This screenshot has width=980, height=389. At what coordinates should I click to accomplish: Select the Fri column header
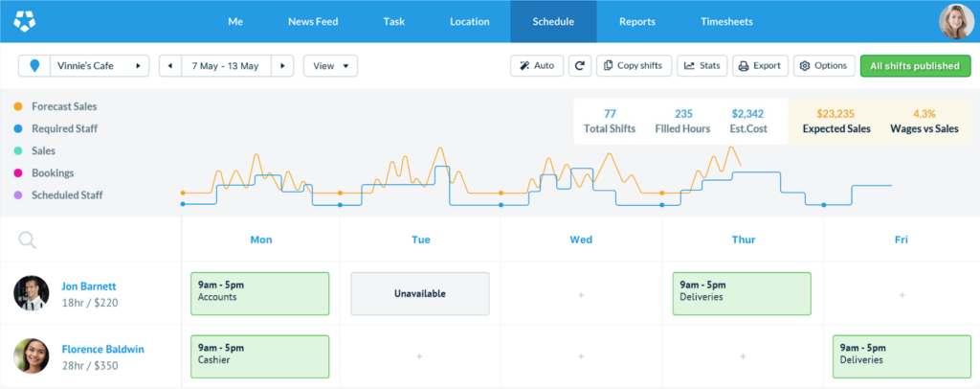click(x=902, y=240)
